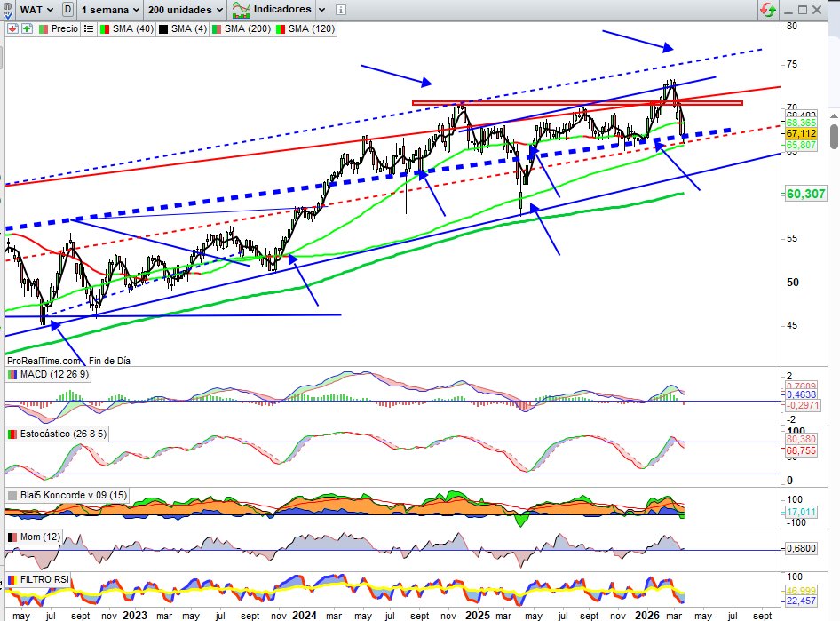
Task: Click the black swatch of SMA (4)
Action: (164, 29)
